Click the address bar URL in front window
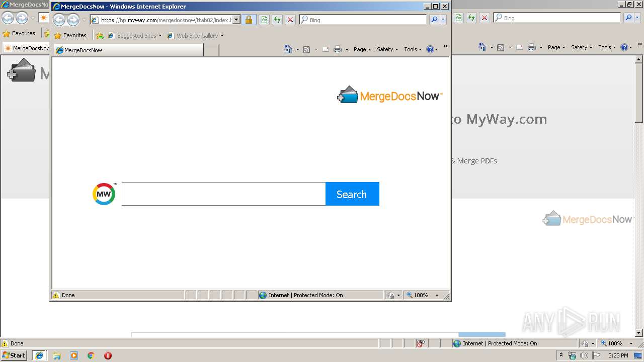Screen dimensions: 644x362 click(166, 20)
